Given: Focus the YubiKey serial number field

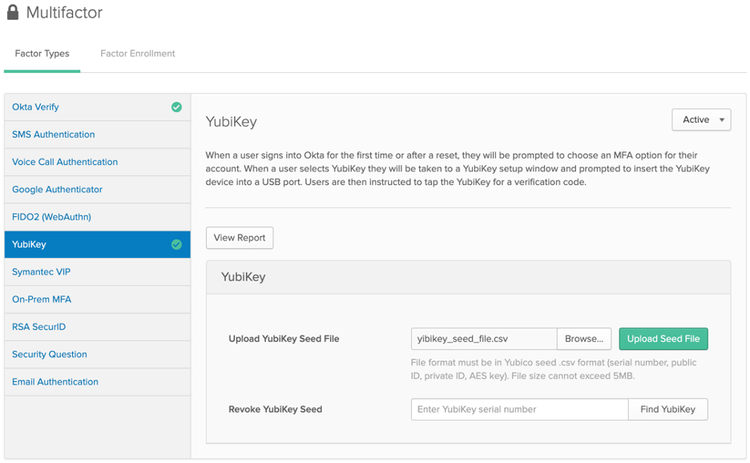Looking at the screenshot, I should (x=519, y=409).
